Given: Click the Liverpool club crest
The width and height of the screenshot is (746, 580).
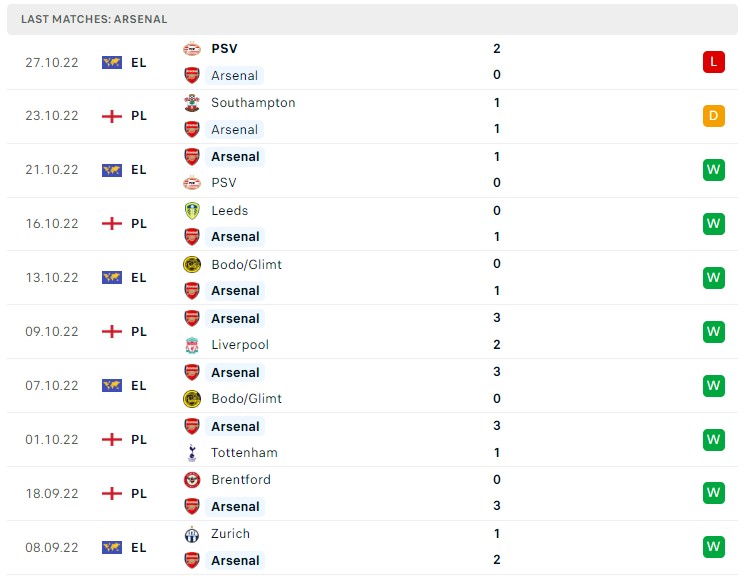Looking at the screenshot, I should (192, 345).
